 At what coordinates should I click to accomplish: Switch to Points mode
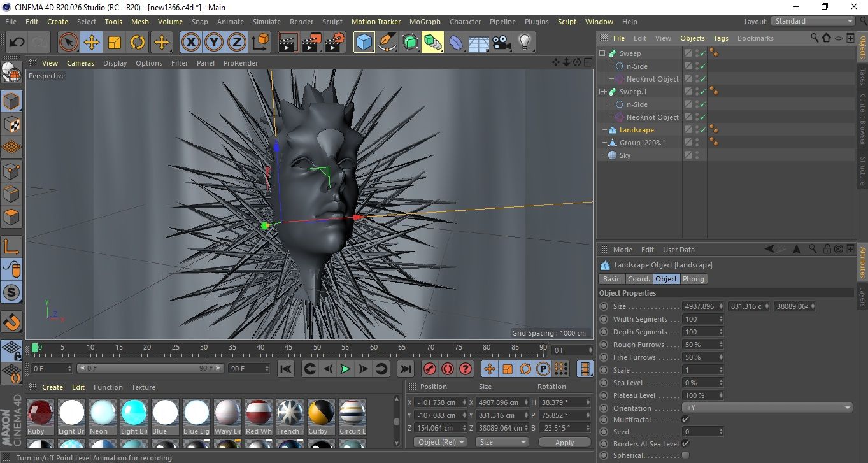pyautogui.click(x=11, y=171)
